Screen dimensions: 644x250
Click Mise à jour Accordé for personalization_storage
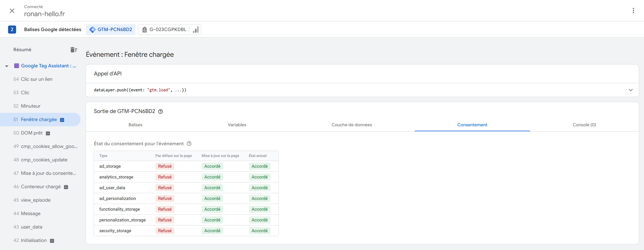point(212,220)
